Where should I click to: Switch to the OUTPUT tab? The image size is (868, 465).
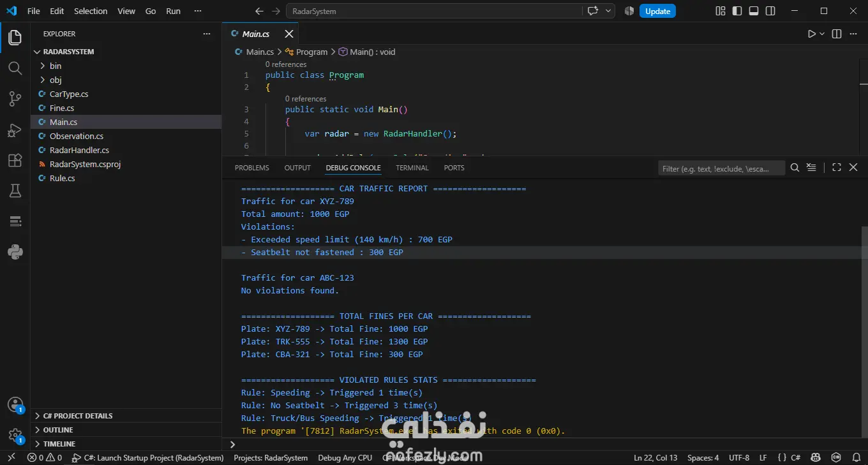click(x=297, y=168)
